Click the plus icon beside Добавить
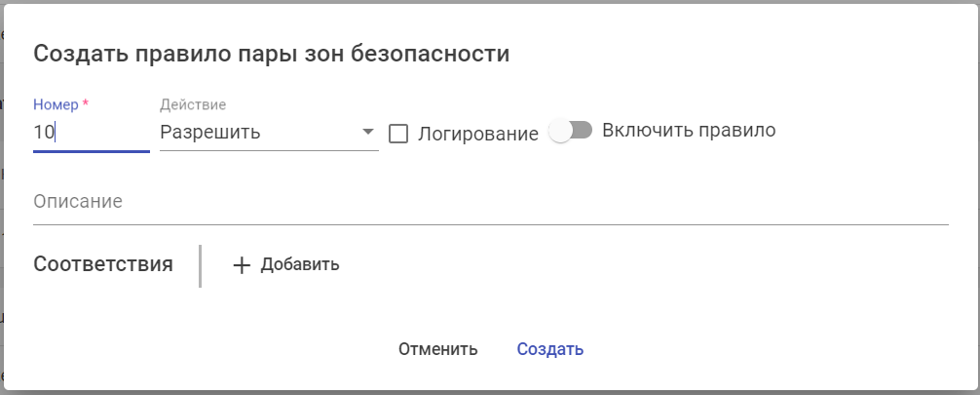 pyautogui.click(x=243, y=264)
